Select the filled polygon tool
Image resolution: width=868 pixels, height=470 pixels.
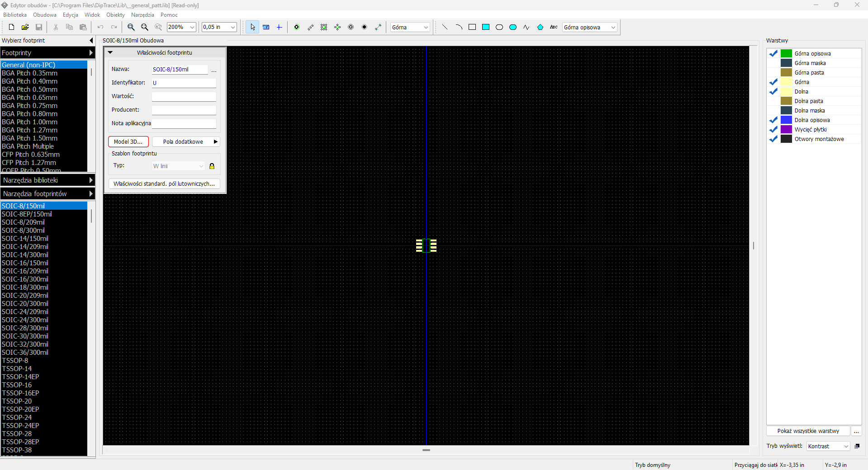pyautogui.click(x=540, y=27)
